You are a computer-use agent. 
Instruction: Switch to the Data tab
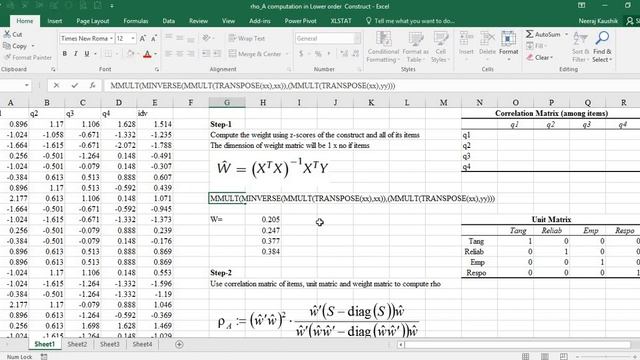(169, 21)
